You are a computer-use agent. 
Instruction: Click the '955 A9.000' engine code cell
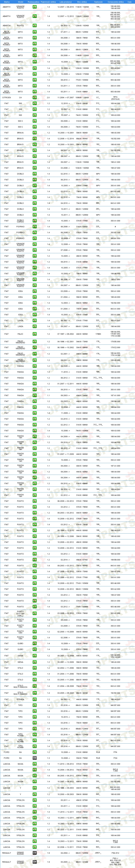(115, 92)
